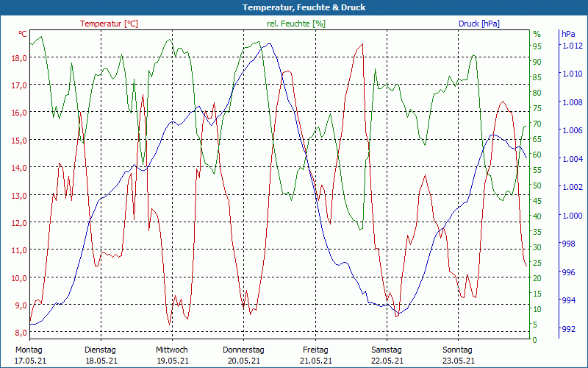Click the 13,0 temperature axis value
Viewport: 588px width, 368px height.
pyautogui.click(x=21, y=196)
